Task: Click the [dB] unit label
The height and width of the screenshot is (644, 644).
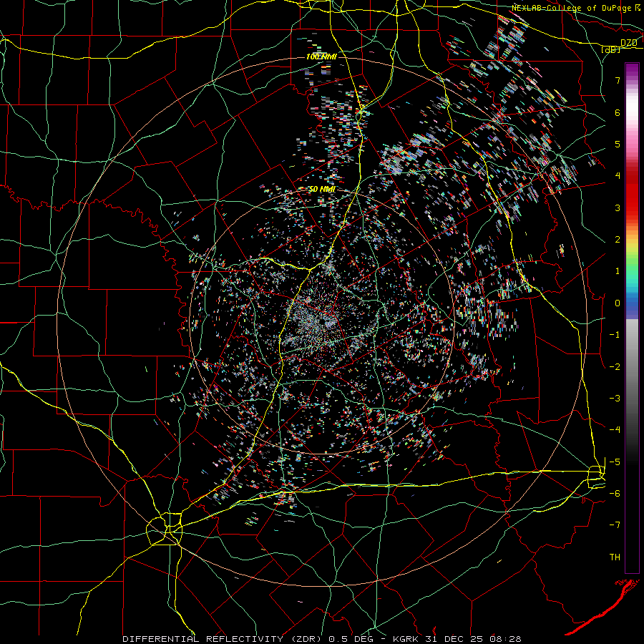Action: coord(611,49)
